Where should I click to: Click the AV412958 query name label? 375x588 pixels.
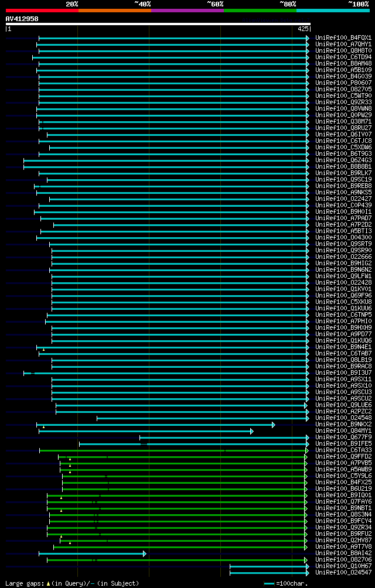click(22, 18)
